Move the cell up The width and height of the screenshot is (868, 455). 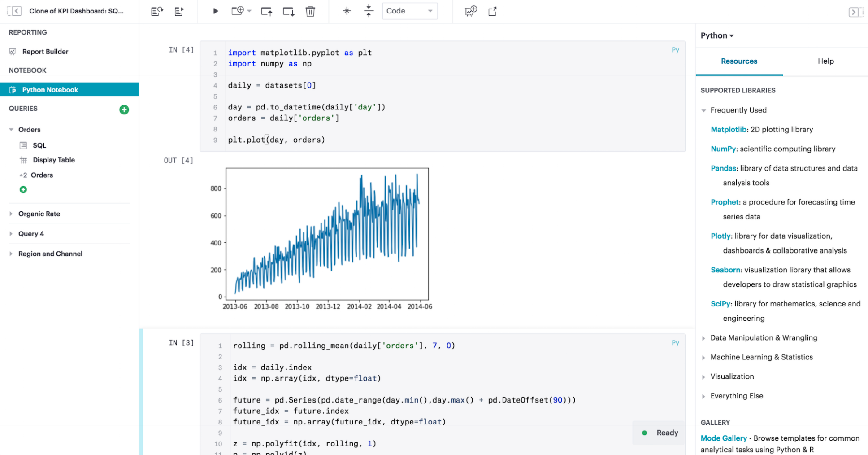(x=267, y=11)
